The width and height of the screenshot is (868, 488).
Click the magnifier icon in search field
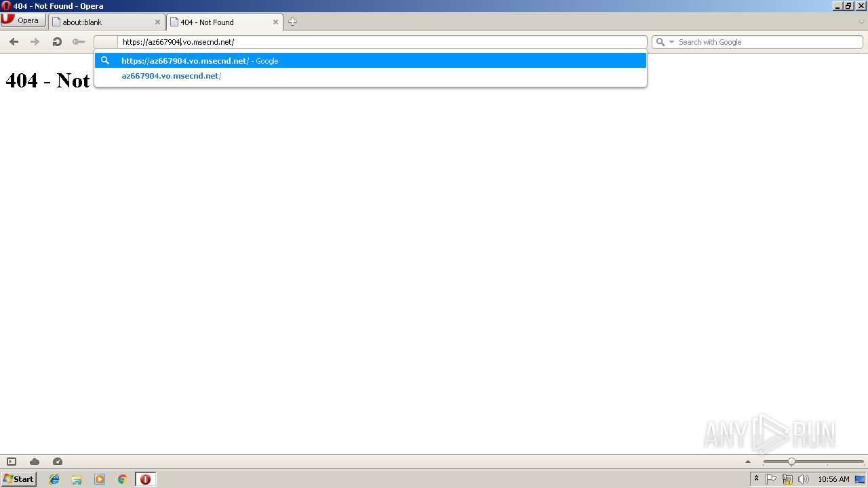660,42
